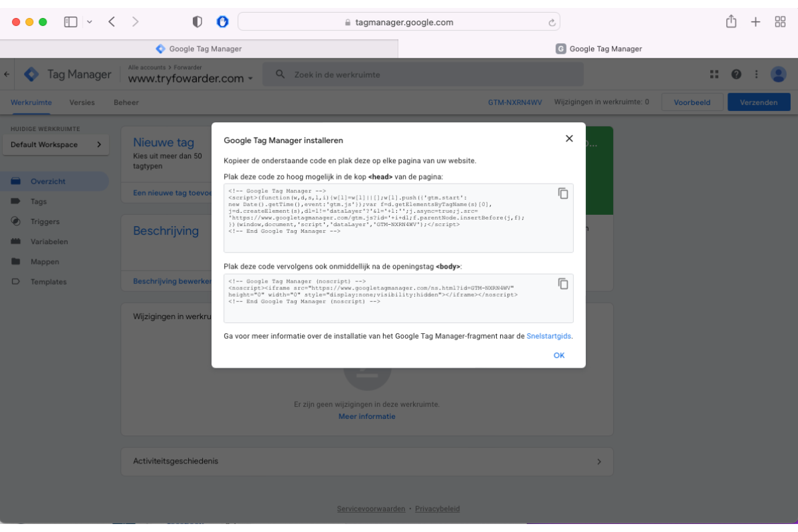Open the help question mark icon
Viewport: 798px width, 532px height.
[736, 74]
